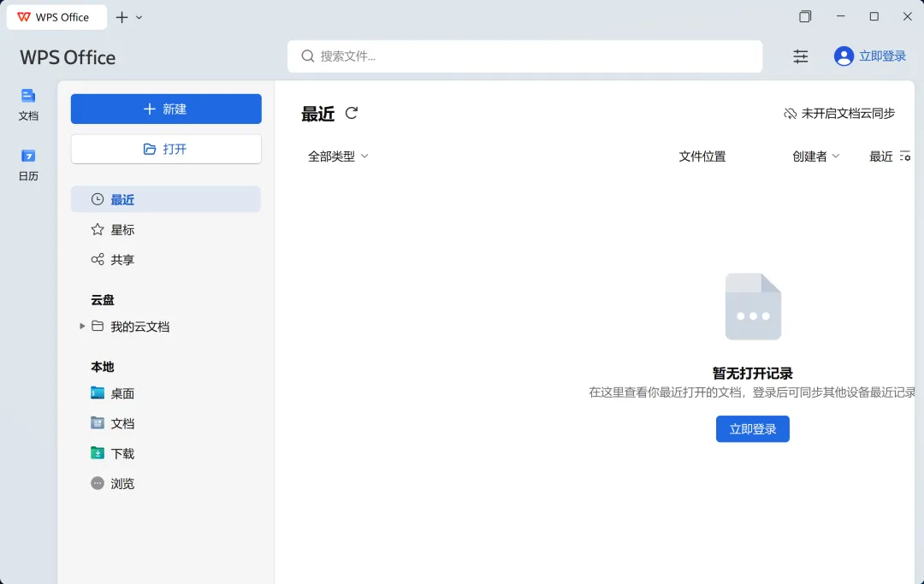The image size is (924, 584).
Task: Expand 我的云文档 tree arrow
Action: click(82, 326)
